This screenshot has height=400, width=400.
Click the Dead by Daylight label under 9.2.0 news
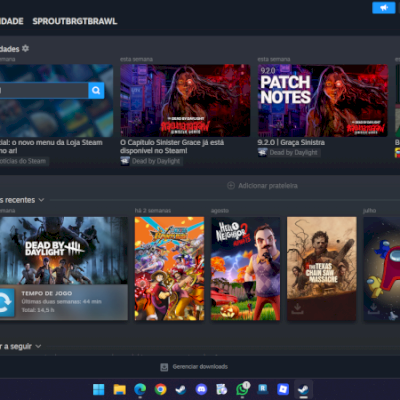293,153
